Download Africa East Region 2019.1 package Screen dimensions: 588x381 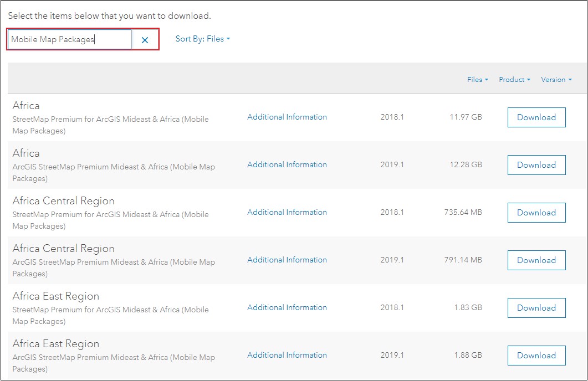click(536, 355)
